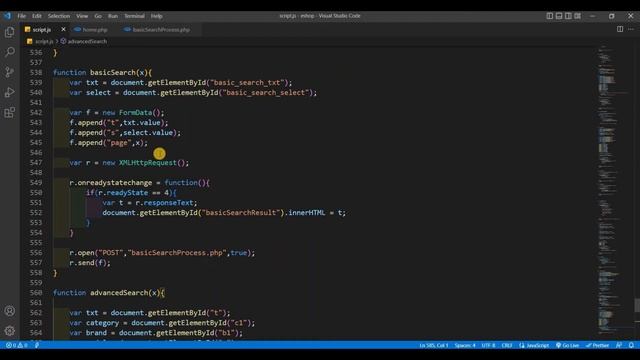Click line number 538 in gutter
The height and width of the screenshot is (360, 640).
[36, 72]
